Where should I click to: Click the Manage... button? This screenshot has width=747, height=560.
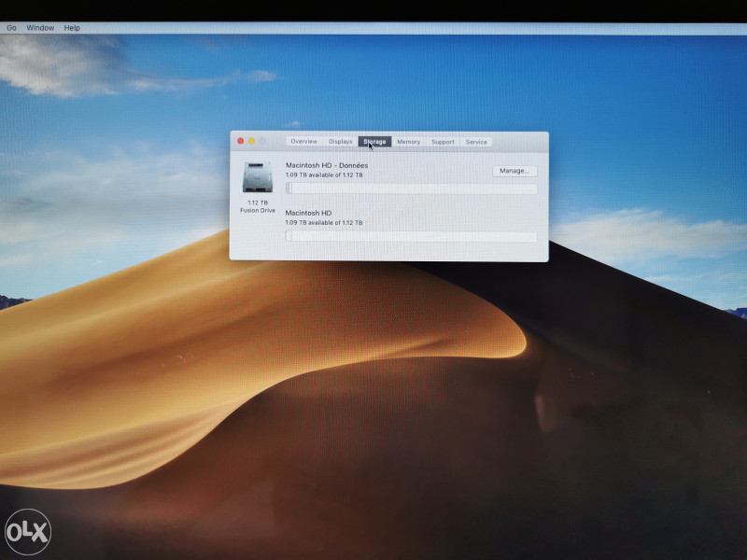point(514,171)
